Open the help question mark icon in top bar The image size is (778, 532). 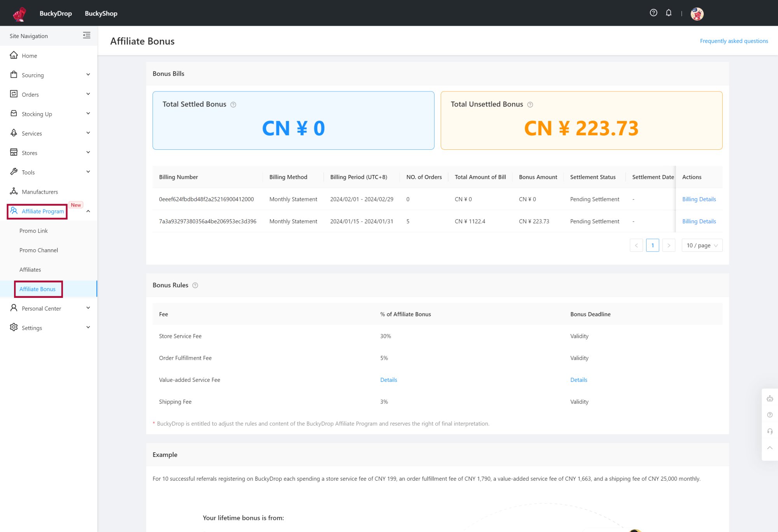tap(654, 13)
